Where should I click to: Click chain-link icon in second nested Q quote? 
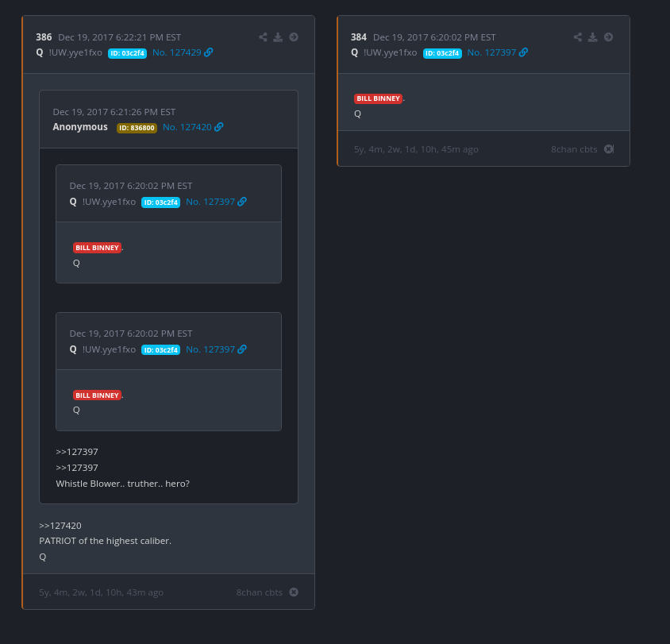[242, 349]
